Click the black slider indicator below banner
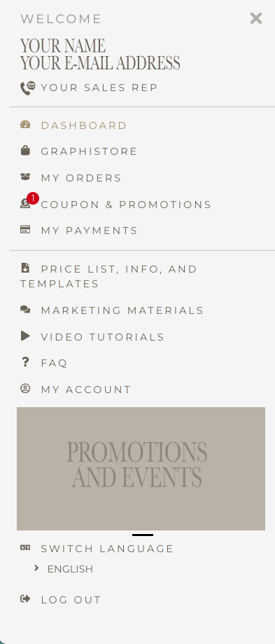 (143, 535)
